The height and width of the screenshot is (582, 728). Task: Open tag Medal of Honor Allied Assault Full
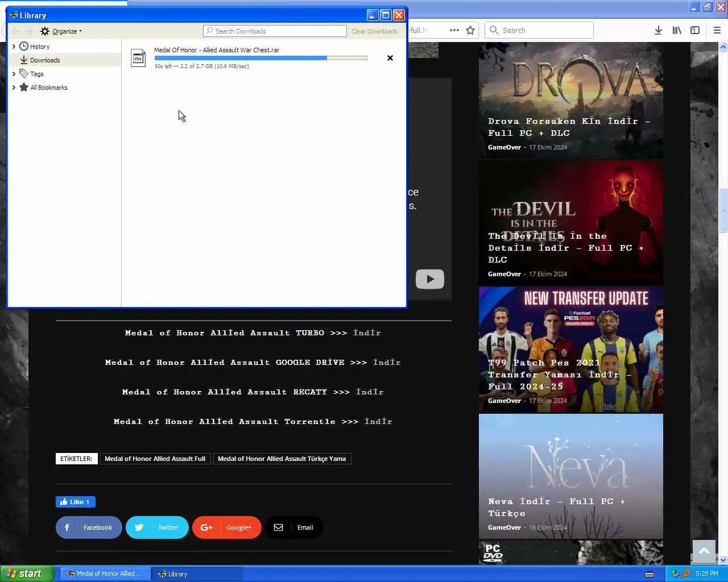155,459
